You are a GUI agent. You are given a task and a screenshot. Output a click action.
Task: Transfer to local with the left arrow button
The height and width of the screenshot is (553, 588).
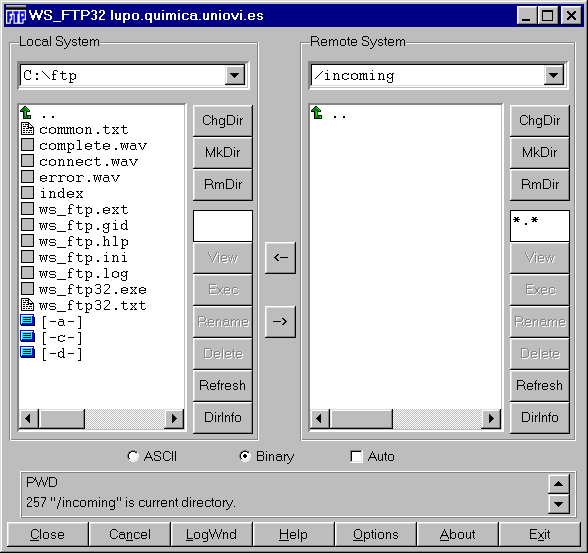tap(280, 258)
